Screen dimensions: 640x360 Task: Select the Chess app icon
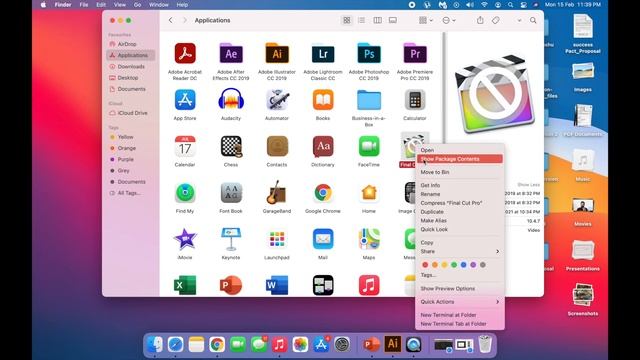(x=231, y=147)
